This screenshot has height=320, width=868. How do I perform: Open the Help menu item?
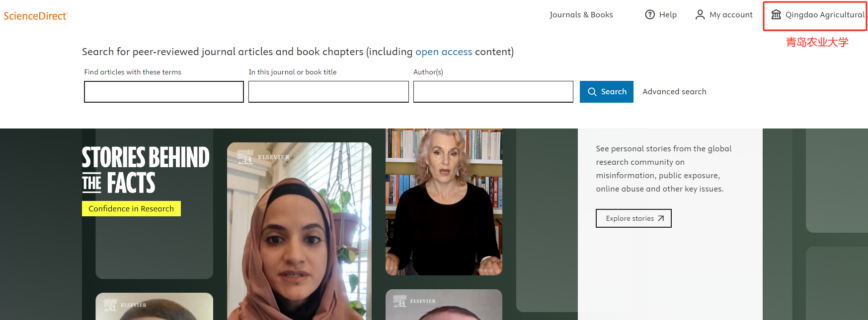(x=661, y=14)
